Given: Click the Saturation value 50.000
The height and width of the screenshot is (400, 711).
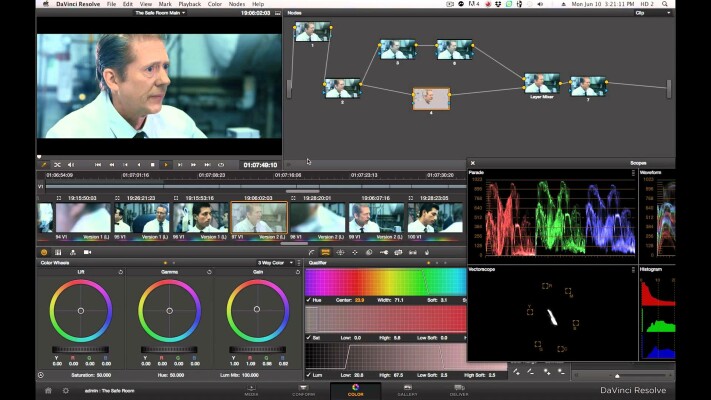Looking at the screenshot, I should pyautogui.click(x=104, y=375).
